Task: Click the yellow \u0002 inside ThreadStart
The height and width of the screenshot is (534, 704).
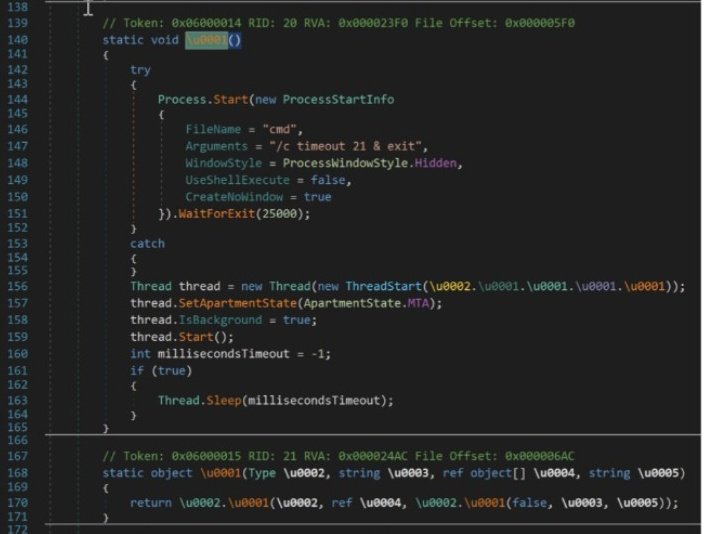Action: pos(450,287)
